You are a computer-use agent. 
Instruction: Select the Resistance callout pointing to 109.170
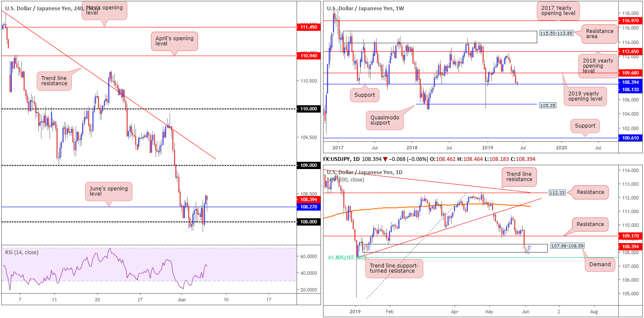point(591,224)
